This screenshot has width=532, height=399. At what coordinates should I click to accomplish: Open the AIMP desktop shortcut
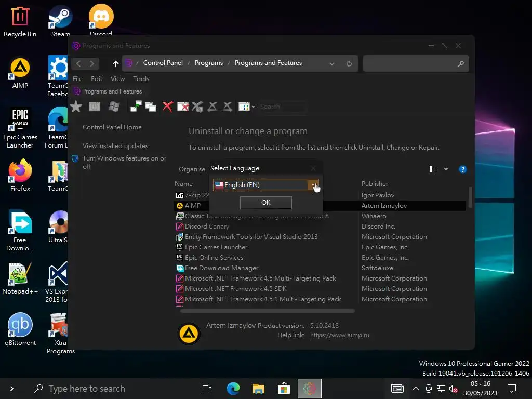(x=20, y=73)
